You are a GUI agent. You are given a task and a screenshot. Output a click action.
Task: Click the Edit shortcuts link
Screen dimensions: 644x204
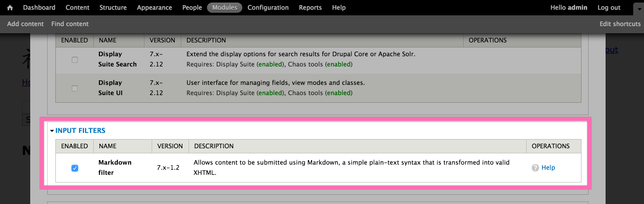coord(620,24)
